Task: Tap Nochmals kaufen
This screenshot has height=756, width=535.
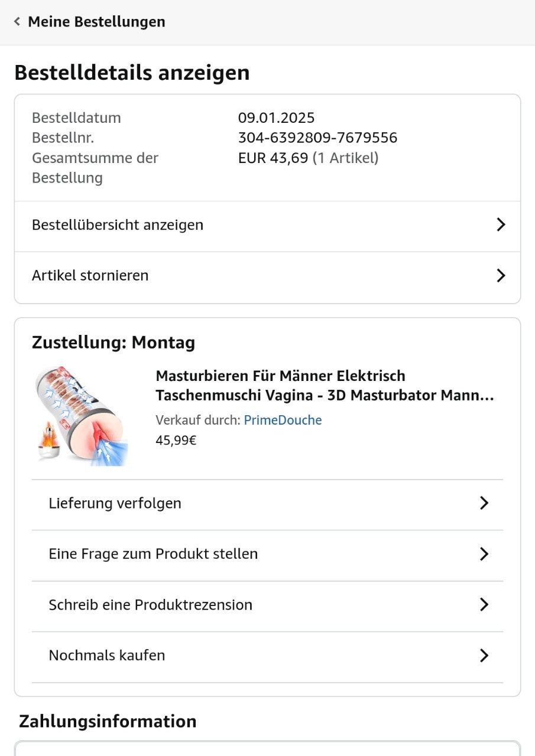Action: (106, 656)
